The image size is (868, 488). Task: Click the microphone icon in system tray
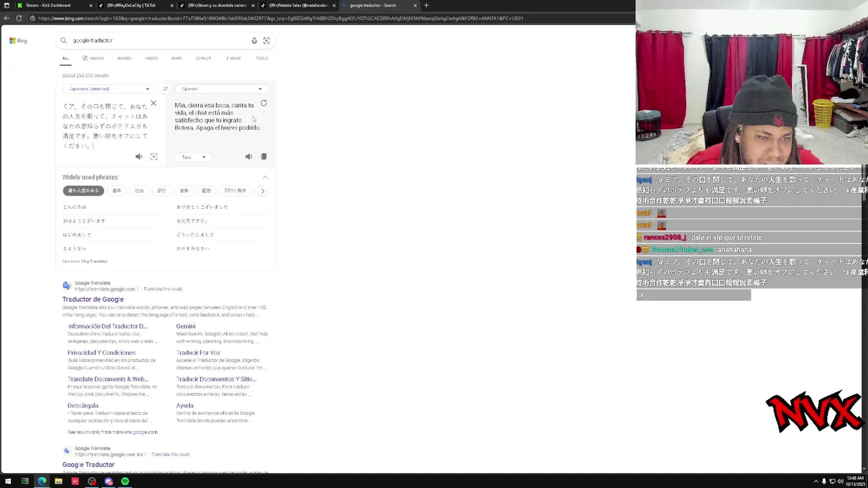tap(824, 481)
